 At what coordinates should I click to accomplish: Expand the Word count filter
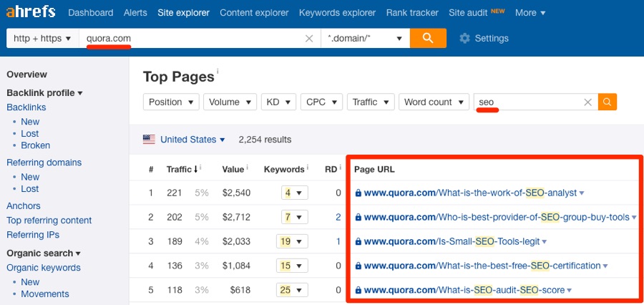434,102
